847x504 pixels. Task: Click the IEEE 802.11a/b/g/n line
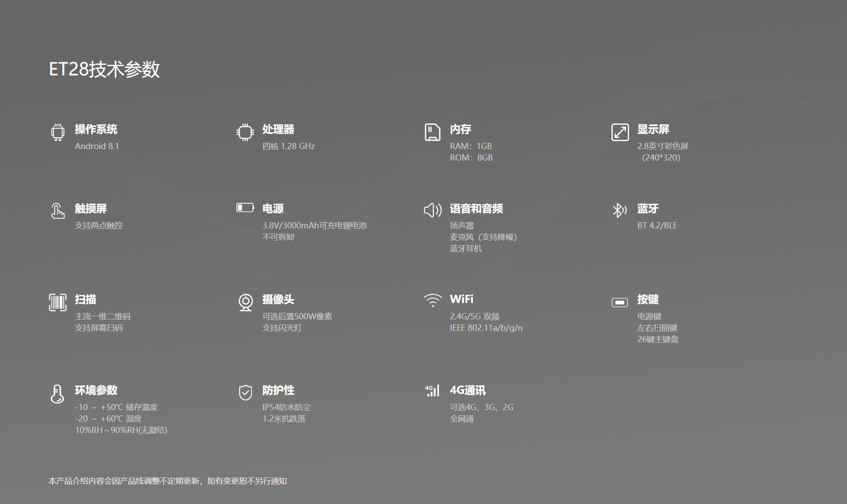pos(486,328)
